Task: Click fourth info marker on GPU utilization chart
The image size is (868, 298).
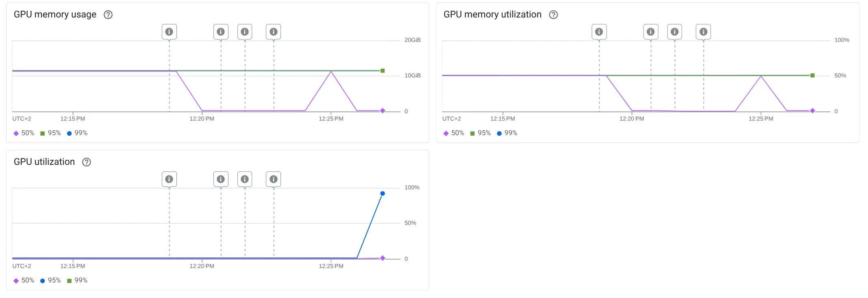Action: pyautogui.click(x=274, y=179)
